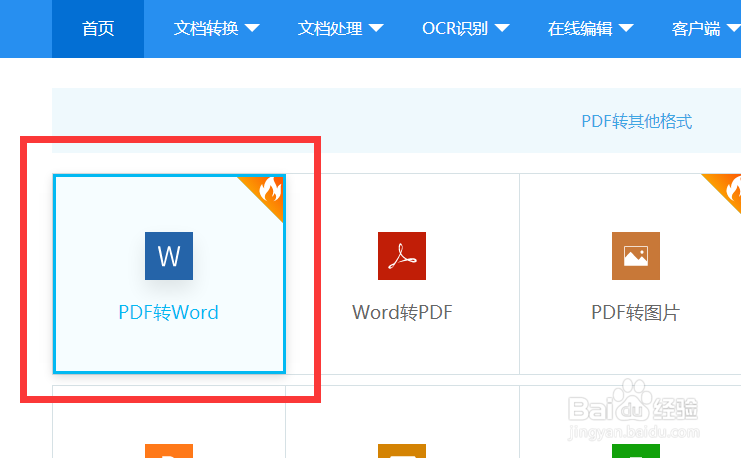The width and height of the screenshot is (741, 458).
Task: Open the 文档处理 menu
Action: click(340, 29)
